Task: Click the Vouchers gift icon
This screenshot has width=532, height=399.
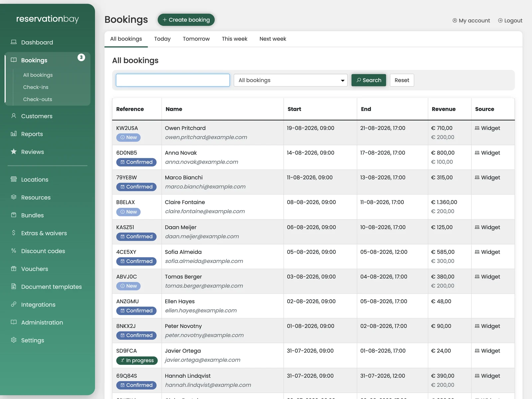Action: (x=14, y=269)
